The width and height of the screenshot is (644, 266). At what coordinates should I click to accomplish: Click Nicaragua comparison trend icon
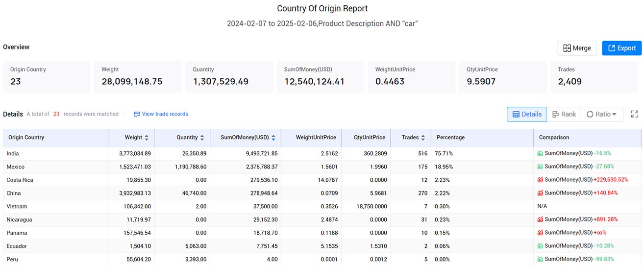(540, 219)
